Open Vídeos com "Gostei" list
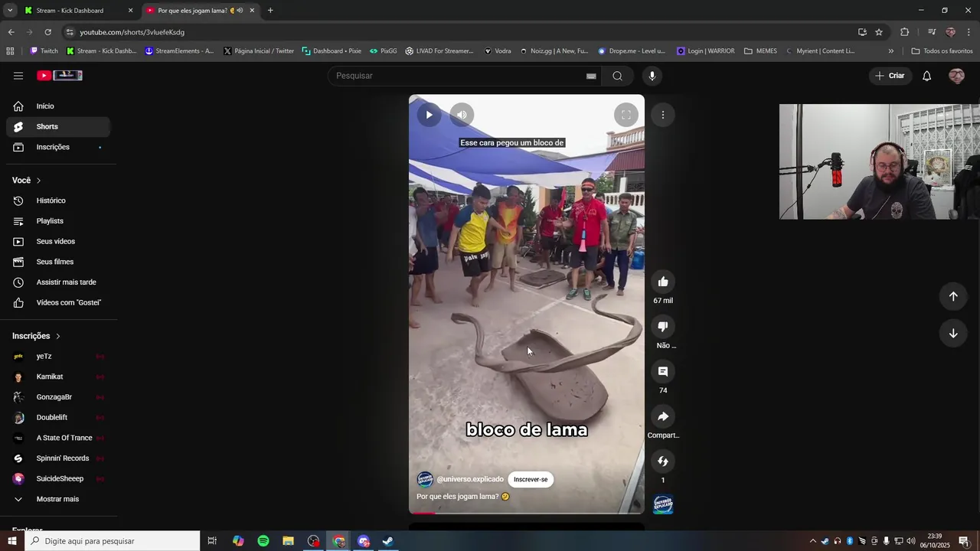 [58, 303]
